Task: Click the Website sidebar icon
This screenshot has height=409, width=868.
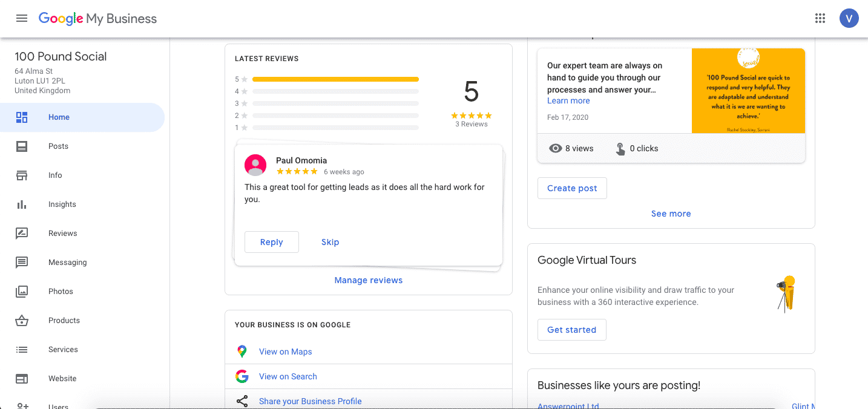Action: (22, 379)
